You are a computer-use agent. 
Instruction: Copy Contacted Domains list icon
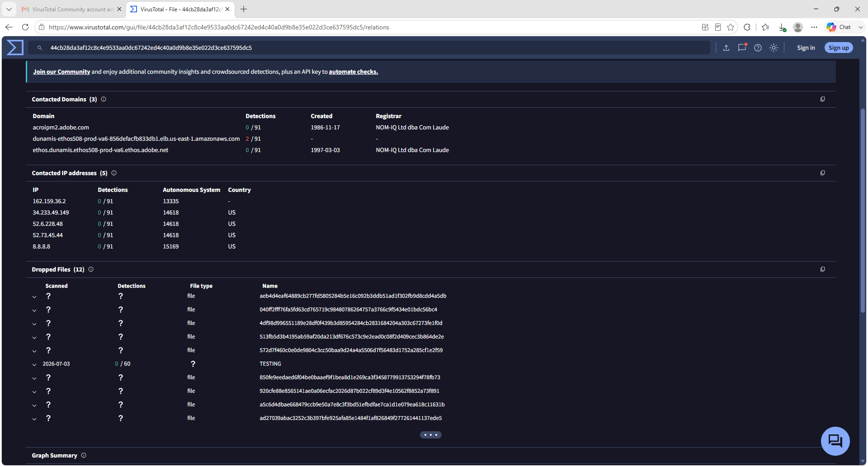click(822, 99)
